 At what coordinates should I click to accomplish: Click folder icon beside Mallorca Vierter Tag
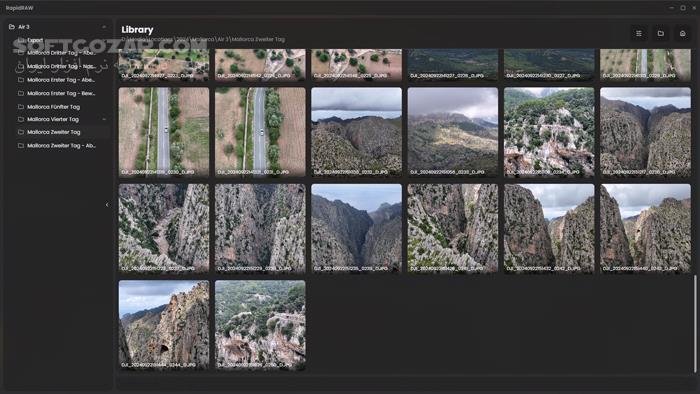(21, 119)
